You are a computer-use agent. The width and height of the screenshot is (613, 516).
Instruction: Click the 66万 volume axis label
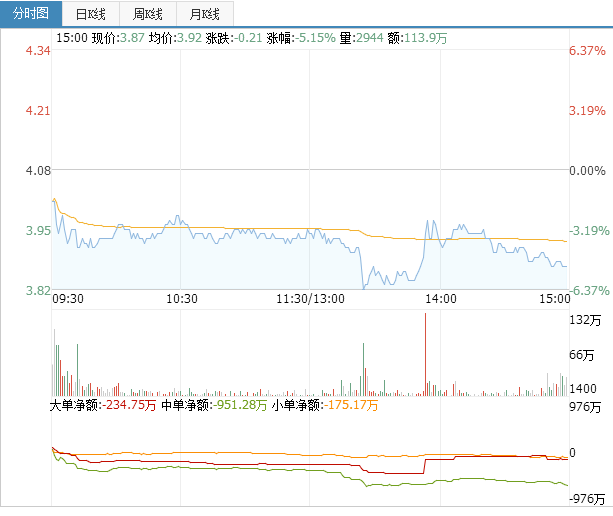pyautogui.click(x=581, y=355)
